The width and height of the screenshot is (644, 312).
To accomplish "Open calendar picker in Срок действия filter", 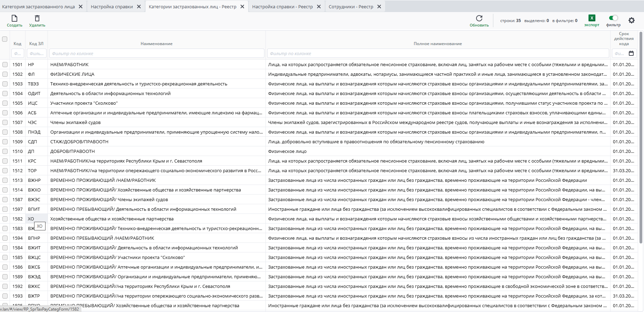I will click(631, 53).
